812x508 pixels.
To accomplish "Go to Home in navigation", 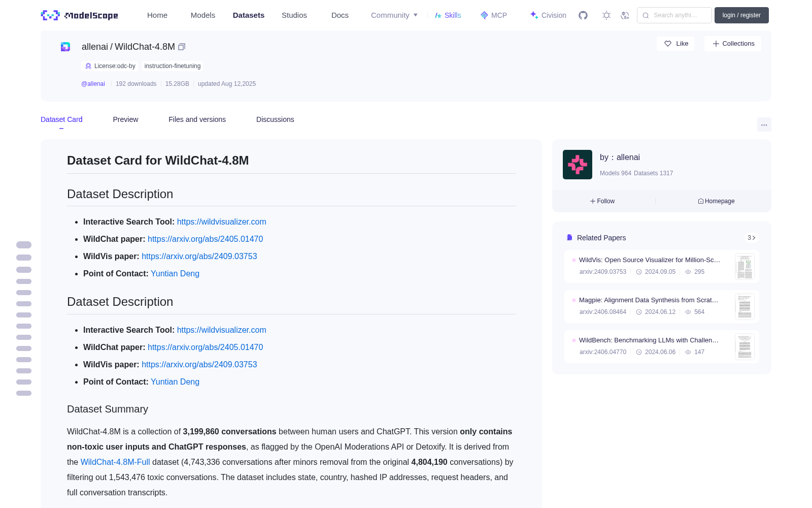I will (x=157, y=15).
